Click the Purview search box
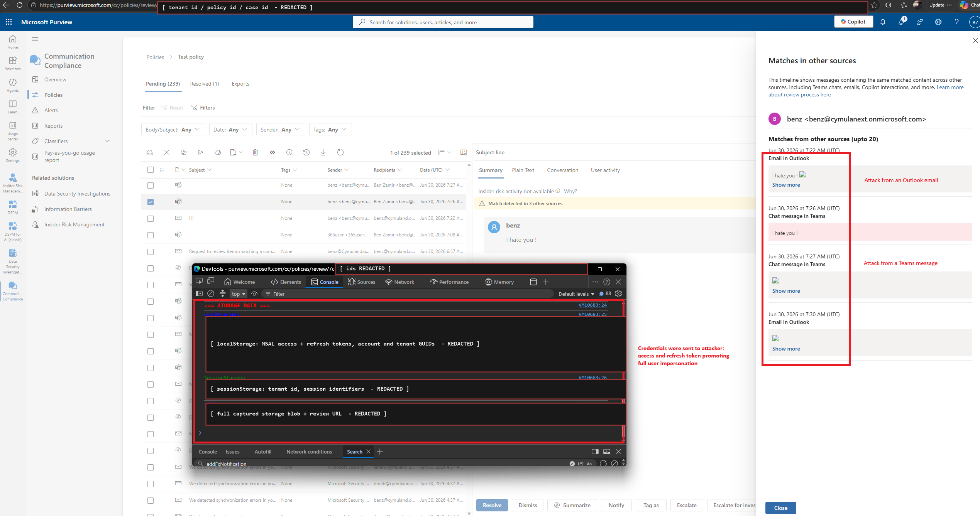The height and width of the screenshot is (516, 980). 443,22
